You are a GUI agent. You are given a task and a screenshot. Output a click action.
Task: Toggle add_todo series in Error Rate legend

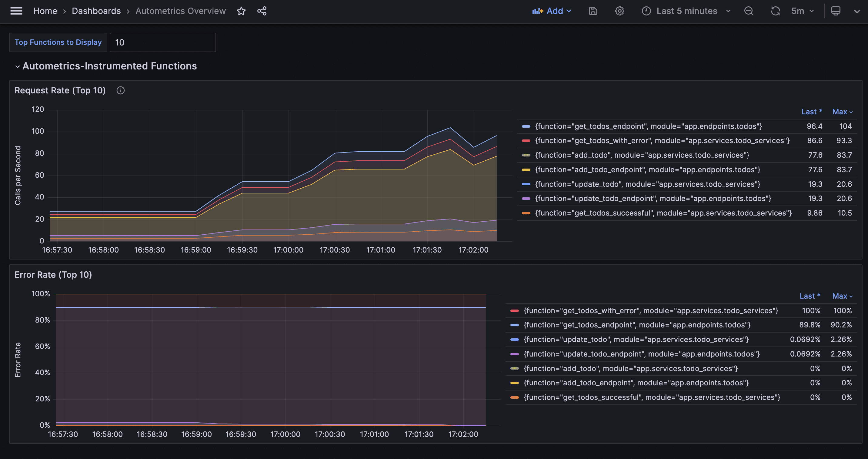pyautogui.click(x=631, y=368)
